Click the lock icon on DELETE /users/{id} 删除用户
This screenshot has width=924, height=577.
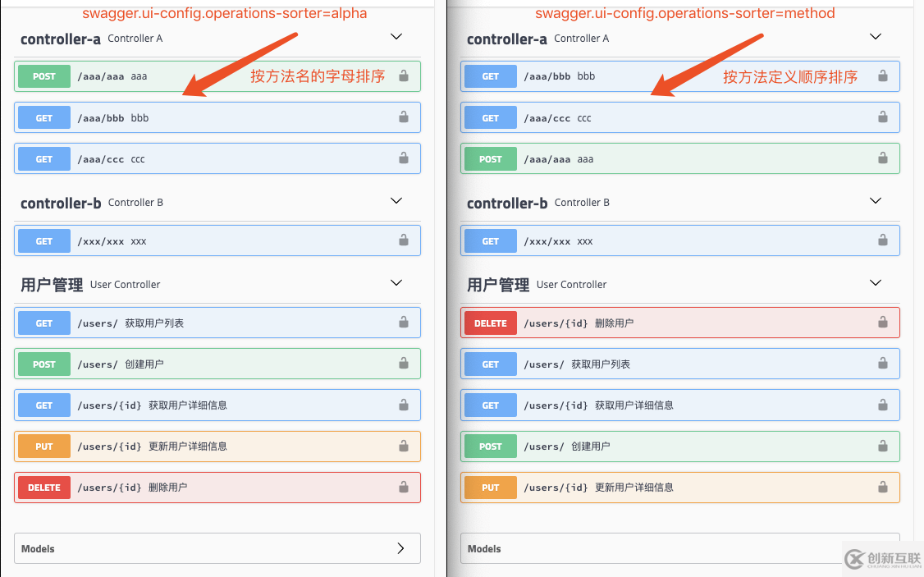(x=403, y=487)
